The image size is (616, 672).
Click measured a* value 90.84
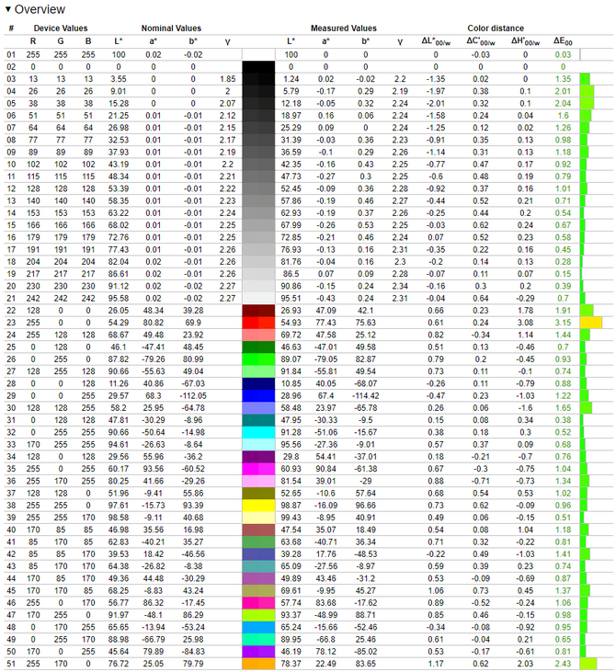pos(325,469)
